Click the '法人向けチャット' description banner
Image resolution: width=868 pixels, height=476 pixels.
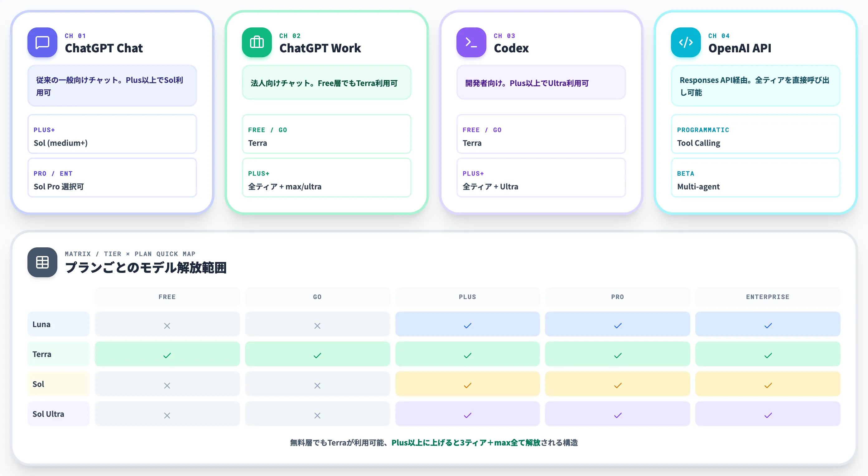coord(326,83)
